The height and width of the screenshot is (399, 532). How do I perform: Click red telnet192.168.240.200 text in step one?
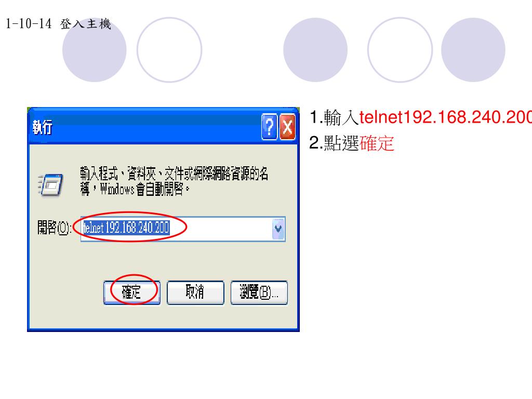click(445, 117)
